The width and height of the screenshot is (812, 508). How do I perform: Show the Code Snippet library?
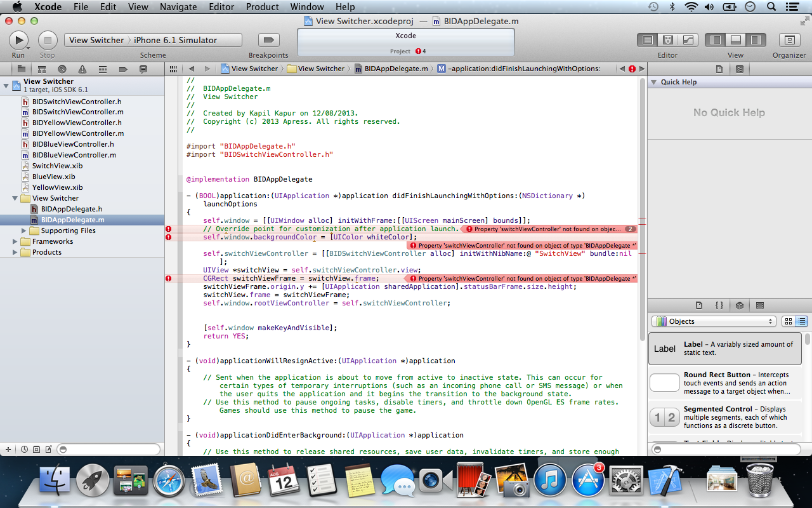(x=719, y=305)
